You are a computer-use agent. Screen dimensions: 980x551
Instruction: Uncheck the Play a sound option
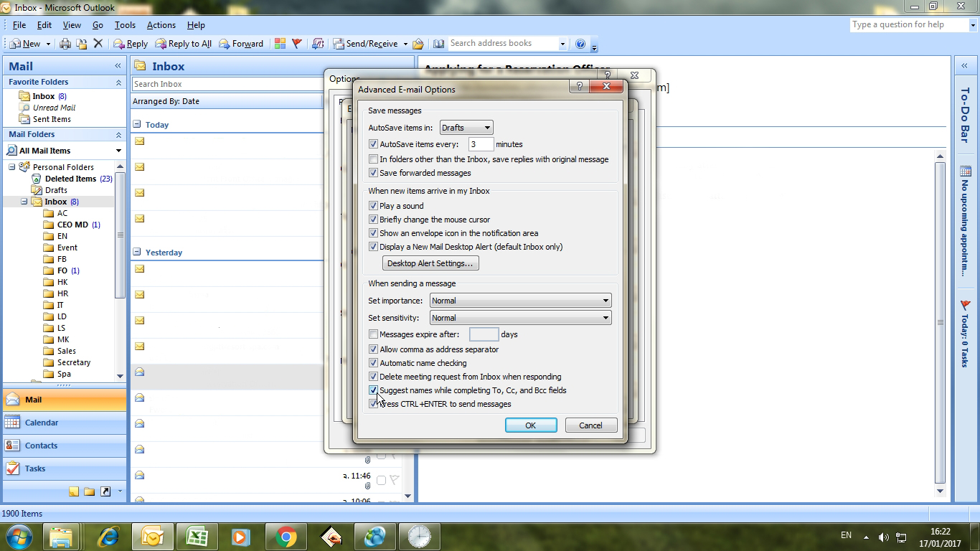(x=373, y=205)
